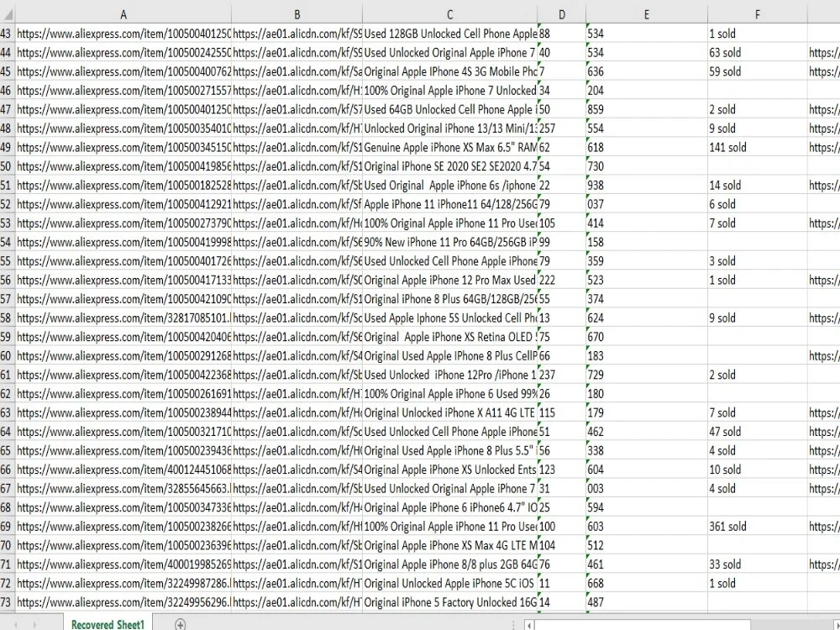The image size is (840, 630).
Task: Click cell with value 487 in column E
Action: pos(647,602)
